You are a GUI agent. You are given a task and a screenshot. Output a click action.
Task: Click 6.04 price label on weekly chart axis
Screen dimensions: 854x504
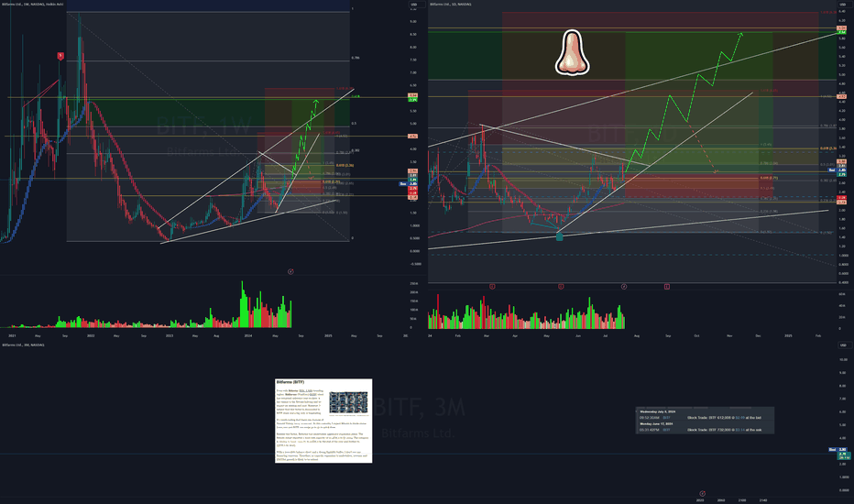tap(413, 96)
